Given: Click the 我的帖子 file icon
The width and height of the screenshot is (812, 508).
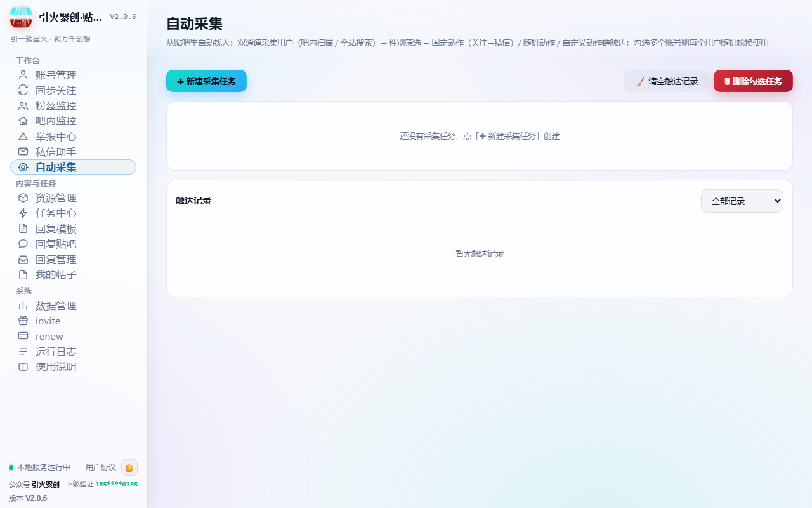Looking at the screenshot, I should pyautogui.click(x=23, y=274).
